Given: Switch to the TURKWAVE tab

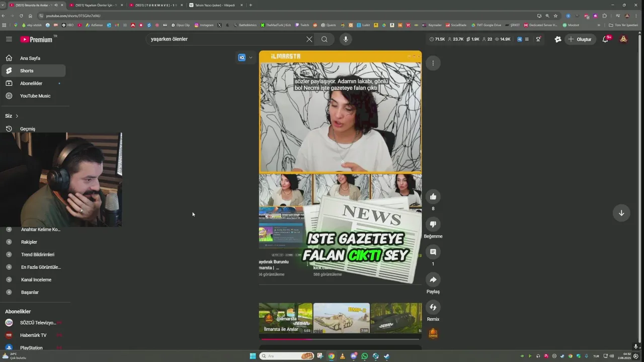Looking at the screenshot, I should coord(156,5).
